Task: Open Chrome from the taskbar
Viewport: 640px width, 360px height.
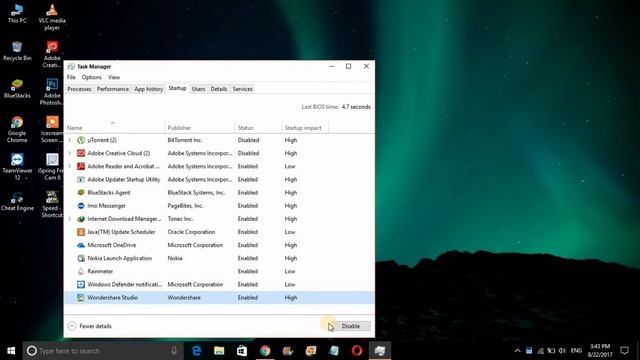Action: [265, 351]
